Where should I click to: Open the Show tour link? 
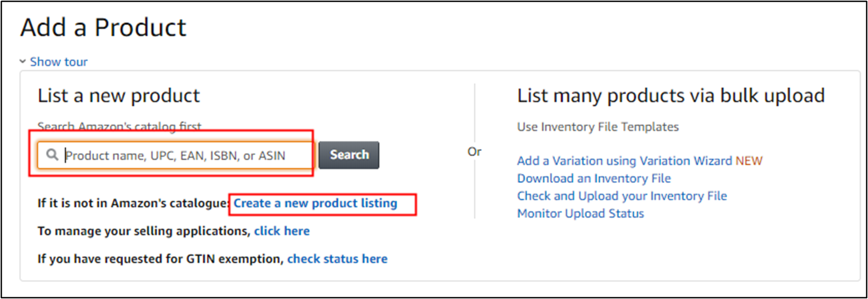click(59, 62)
